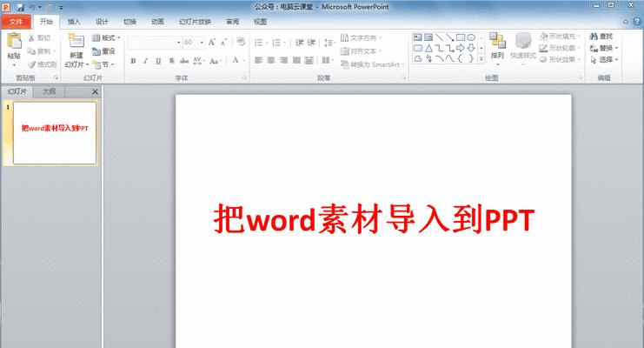644x348 pixels.
Task: Open the font size 60 dropdown
Action: [x=202, y=43]
